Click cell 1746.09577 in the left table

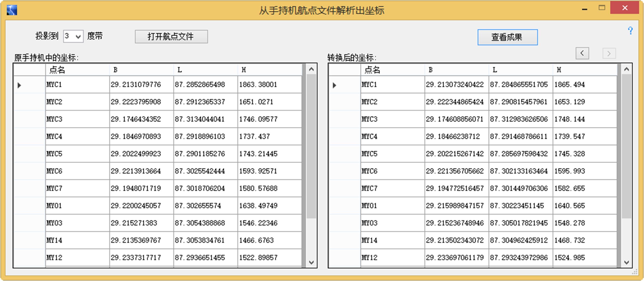tap(270, 119)
